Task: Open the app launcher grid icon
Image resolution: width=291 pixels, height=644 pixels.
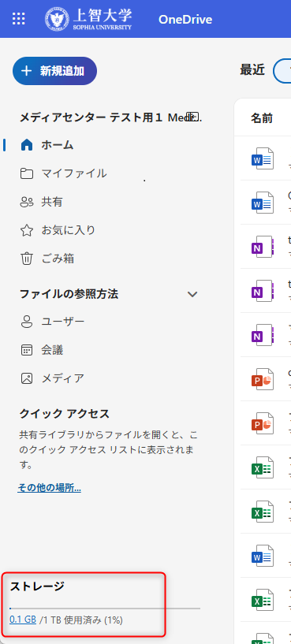Action: pyautogui.click(x=18, y=19)
